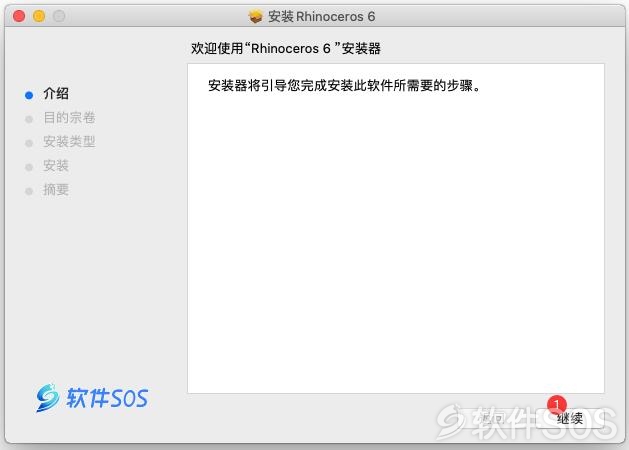Select the 目的宗卷 step in sidebar

(x=69, y=118)
